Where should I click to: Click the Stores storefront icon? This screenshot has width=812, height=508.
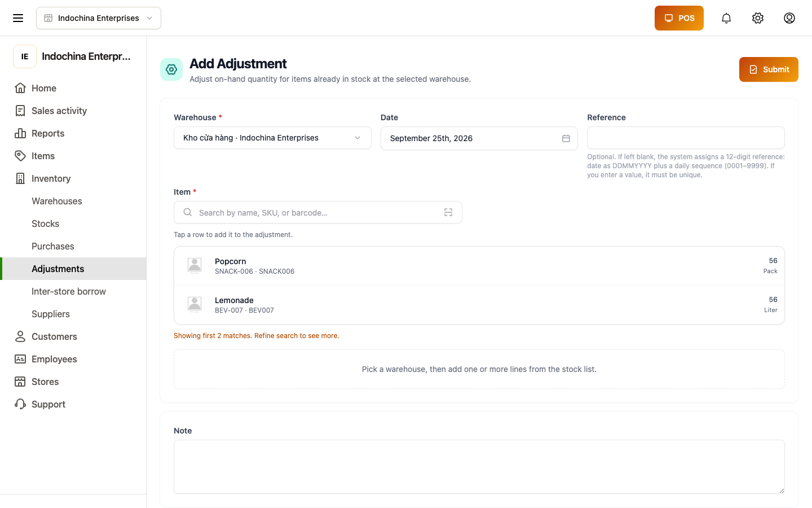point(20,382)
